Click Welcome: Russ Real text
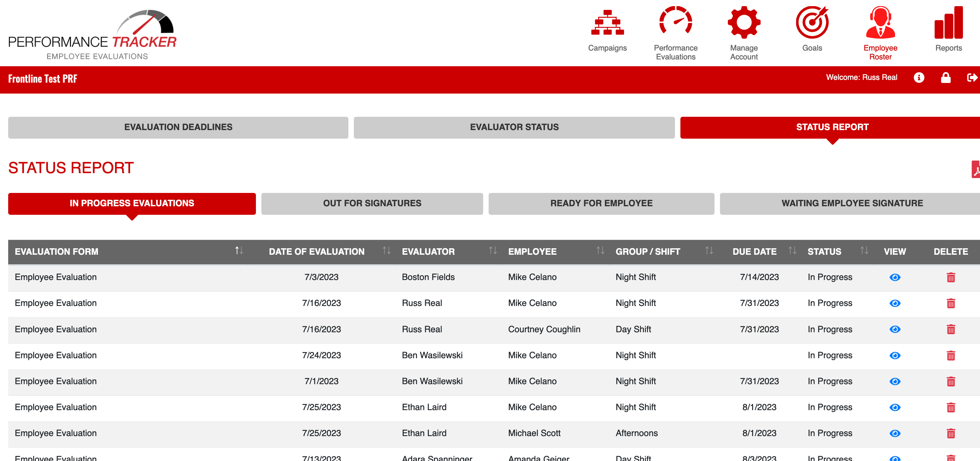This screenshot has width=980, height=461. tap(861, 77)
